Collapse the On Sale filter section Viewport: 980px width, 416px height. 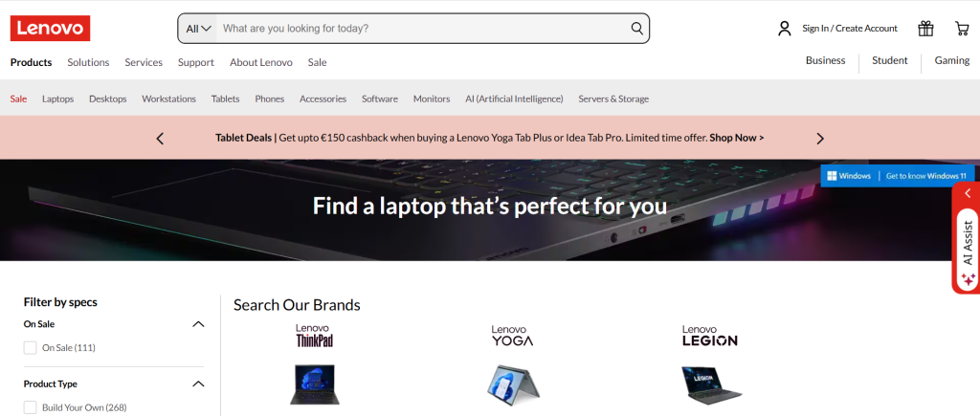[198, 324]
